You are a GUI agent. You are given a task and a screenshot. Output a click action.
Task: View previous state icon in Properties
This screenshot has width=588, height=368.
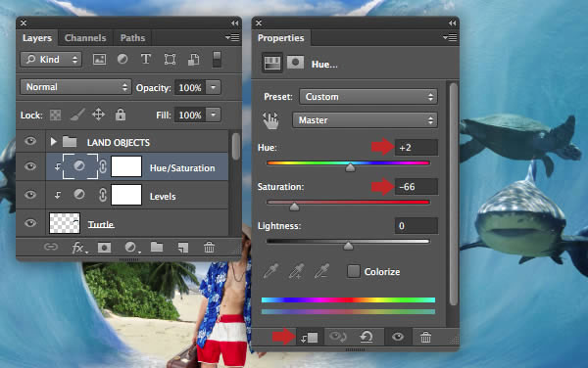pyautogui.click(x=337, y=338)
